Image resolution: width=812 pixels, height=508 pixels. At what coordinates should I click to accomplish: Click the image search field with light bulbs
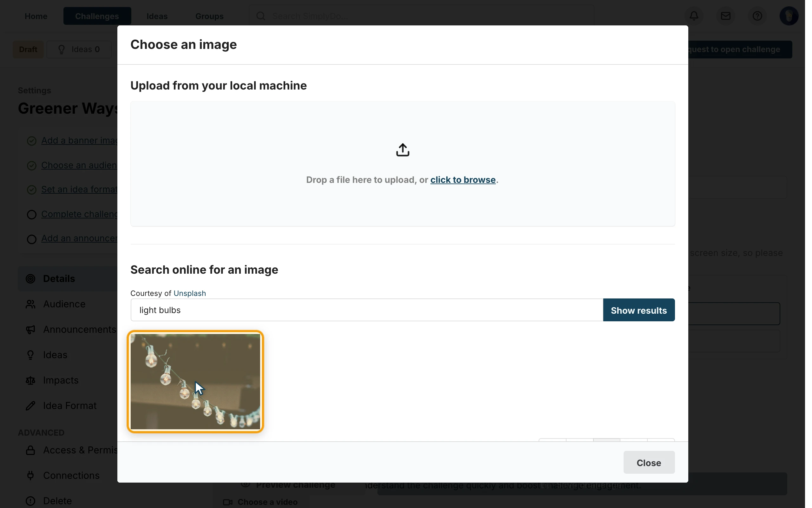(366, 310)
